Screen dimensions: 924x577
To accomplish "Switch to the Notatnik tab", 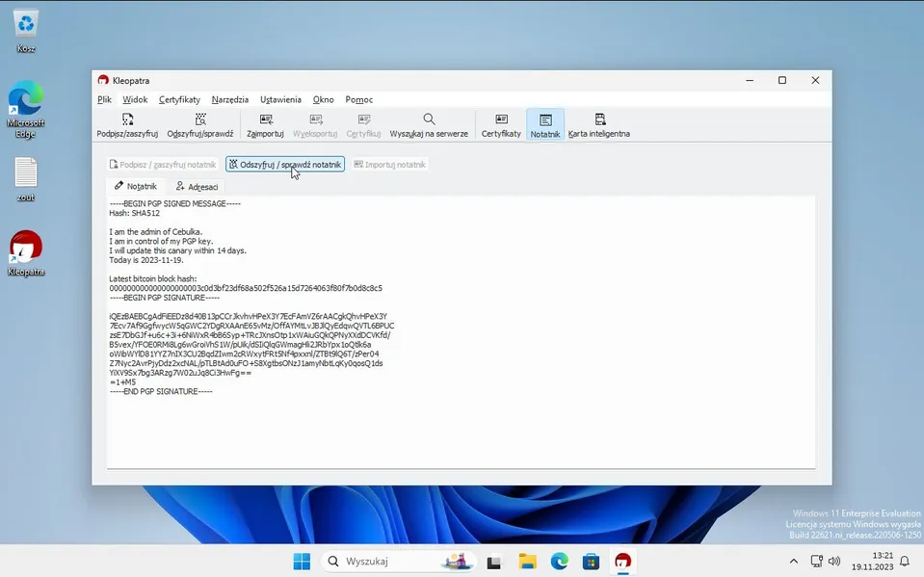I will click(x=136, y=186).
